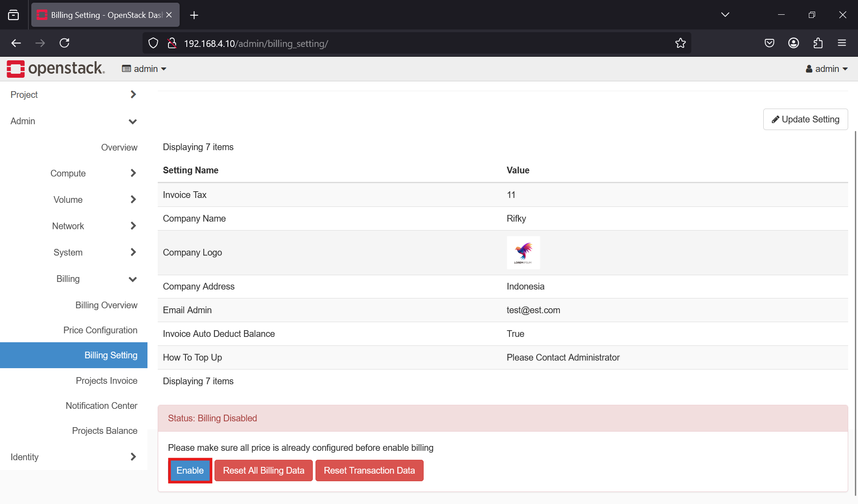Viewport: 858px width, 504px height.
Task: Open the Firefox account icon
Action: [x=794, y=43]
